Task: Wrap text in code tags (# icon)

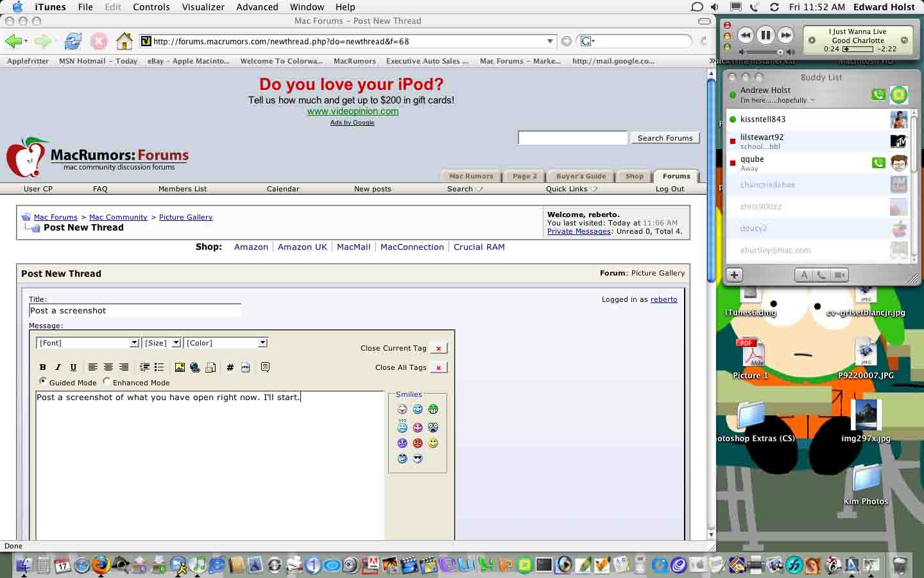Action: pyautogui.click(x=230, y=367)
